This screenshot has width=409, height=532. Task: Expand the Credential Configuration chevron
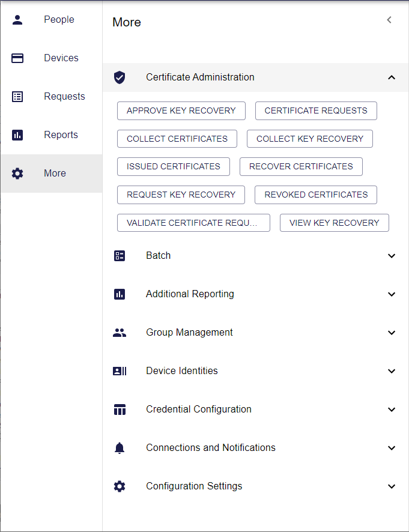click(x=392, y=410)
